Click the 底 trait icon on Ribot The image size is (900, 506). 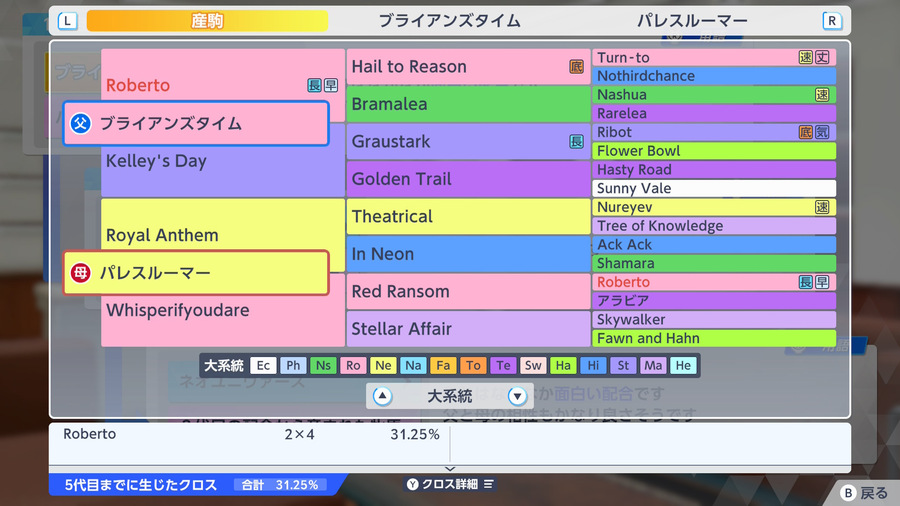[x=806, y=132]
